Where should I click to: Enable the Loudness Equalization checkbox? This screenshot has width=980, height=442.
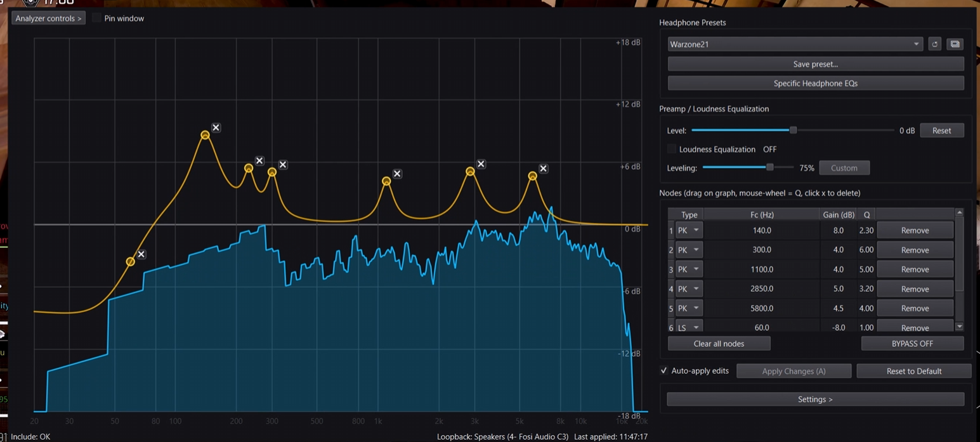(x=672, y=149)
